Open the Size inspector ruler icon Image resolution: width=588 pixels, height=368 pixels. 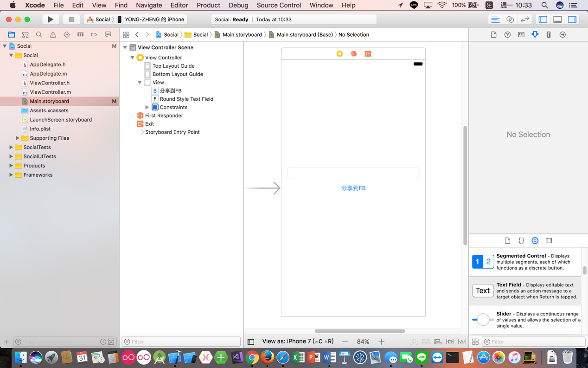tap(549, 34)
